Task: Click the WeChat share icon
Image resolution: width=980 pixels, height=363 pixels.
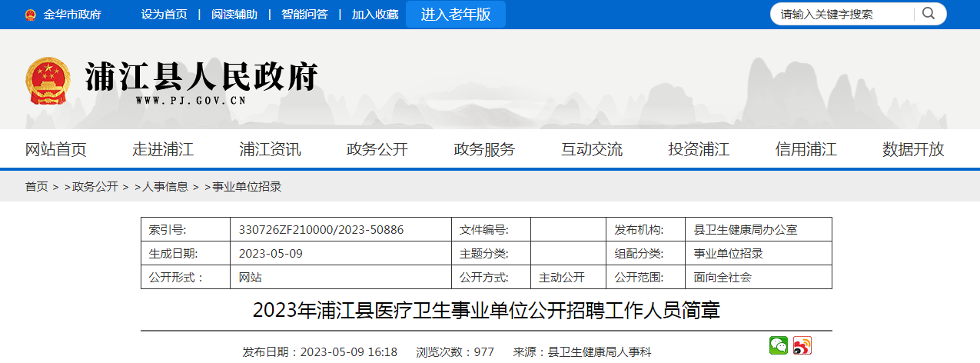Action: (779, 346)
